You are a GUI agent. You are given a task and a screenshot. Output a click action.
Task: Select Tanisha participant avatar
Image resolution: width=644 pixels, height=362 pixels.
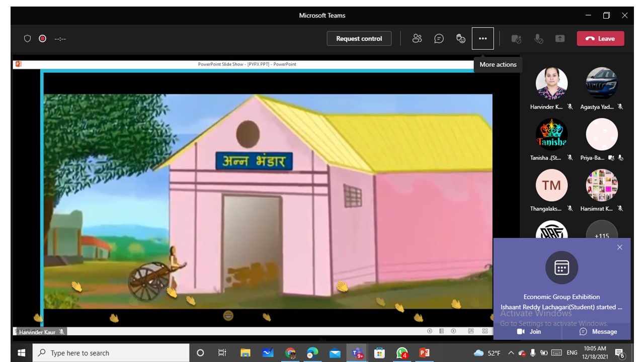point(551,134)
